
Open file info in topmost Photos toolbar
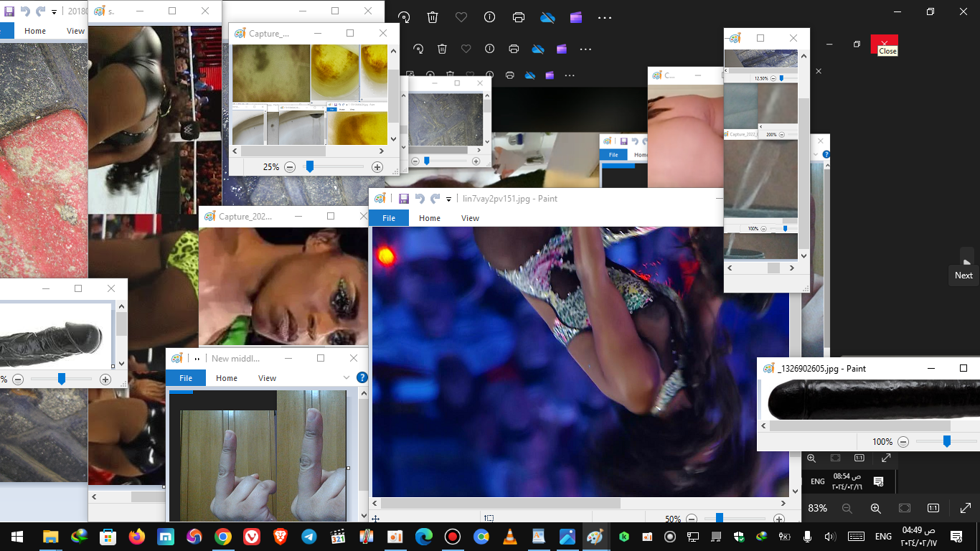point(490,18)
